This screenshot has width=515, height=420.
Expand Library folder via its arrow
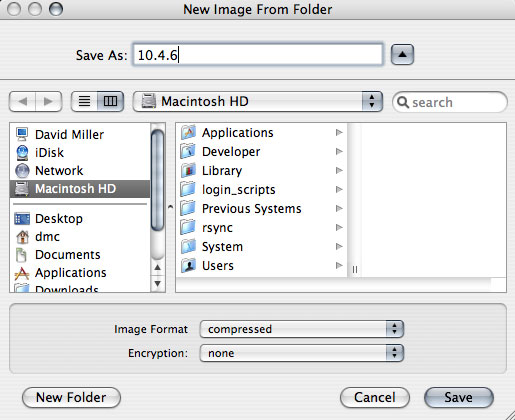[x=339, y=170]
